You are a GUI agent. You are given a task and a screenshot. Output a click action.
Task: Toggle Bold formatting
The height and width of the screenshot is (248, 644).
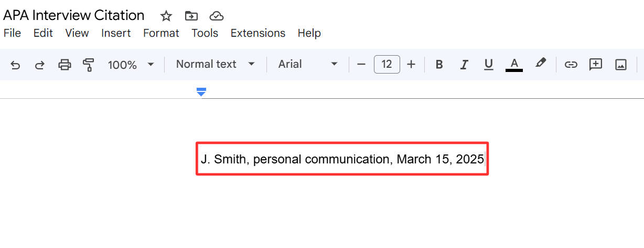tap(439, 65)
